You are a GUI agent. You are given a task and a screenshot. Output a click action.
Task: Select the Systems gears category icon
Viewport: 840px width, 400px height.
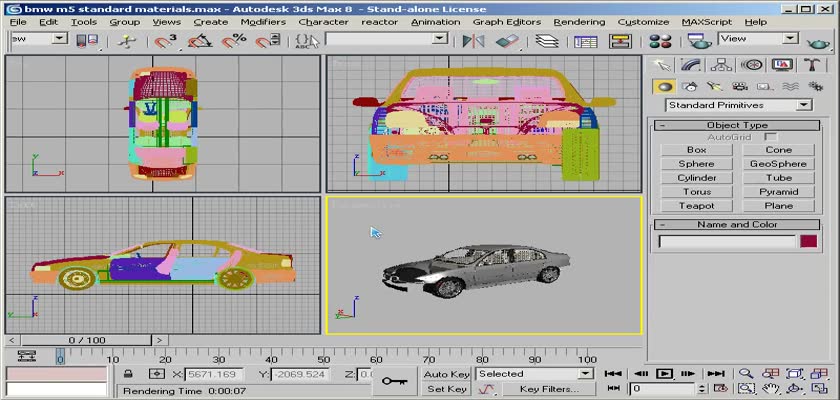click(815, 86)
